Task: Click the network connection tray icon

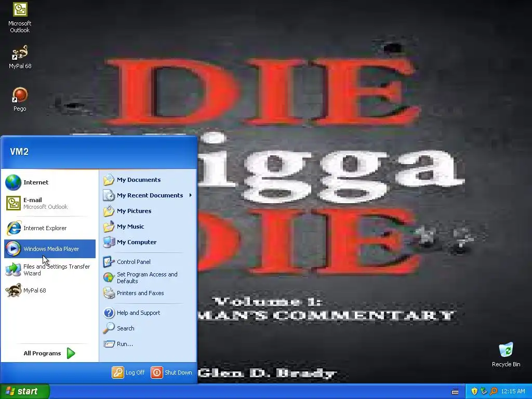Action: [x=484, y=392]
